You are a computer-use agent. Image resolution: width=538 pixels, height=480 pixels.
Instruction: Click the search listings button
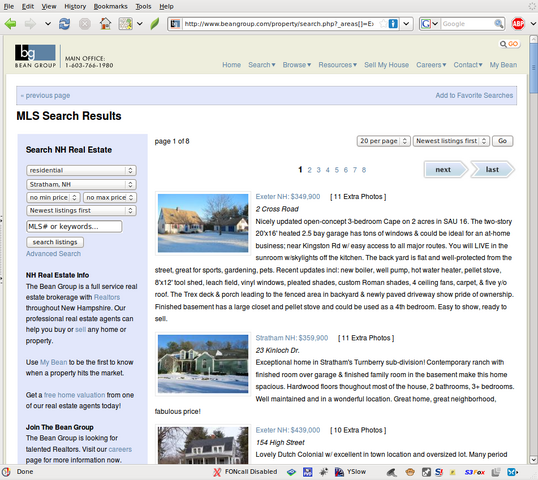coord(55,242)
